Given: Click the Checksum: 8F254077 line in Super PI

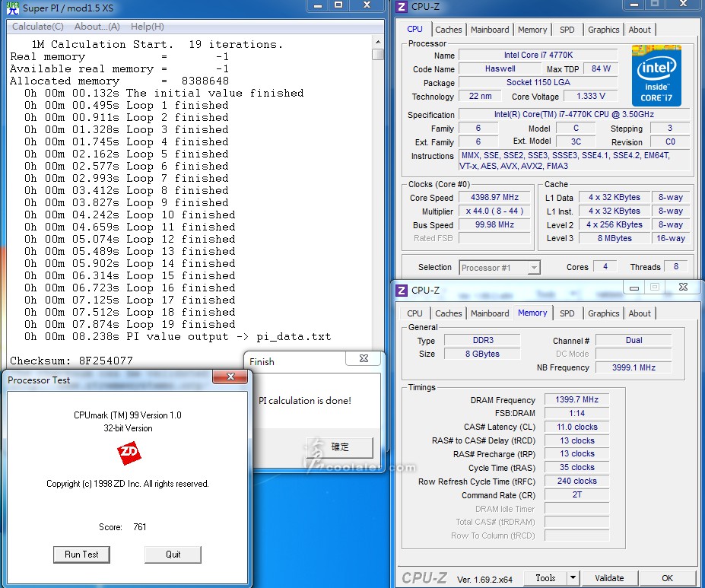Looking at the screenshot, I should pyautogui.click(x=71, y=361).
